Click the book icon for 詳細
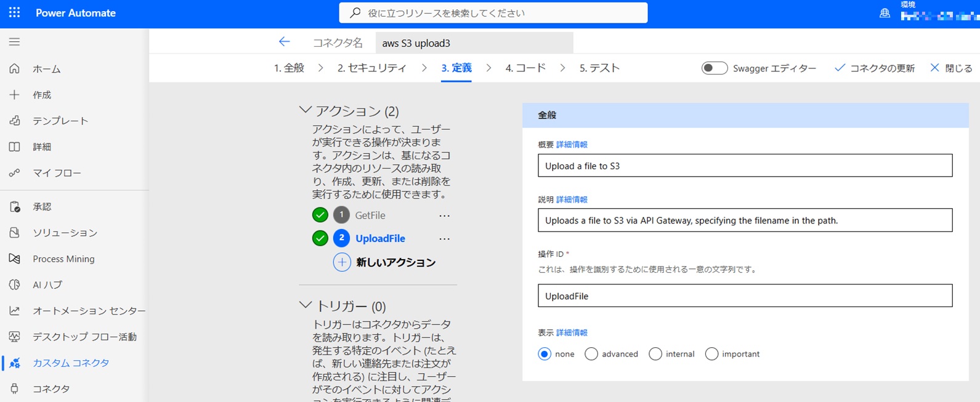This screenshot has width=980, height=402. tap(14, 147)
